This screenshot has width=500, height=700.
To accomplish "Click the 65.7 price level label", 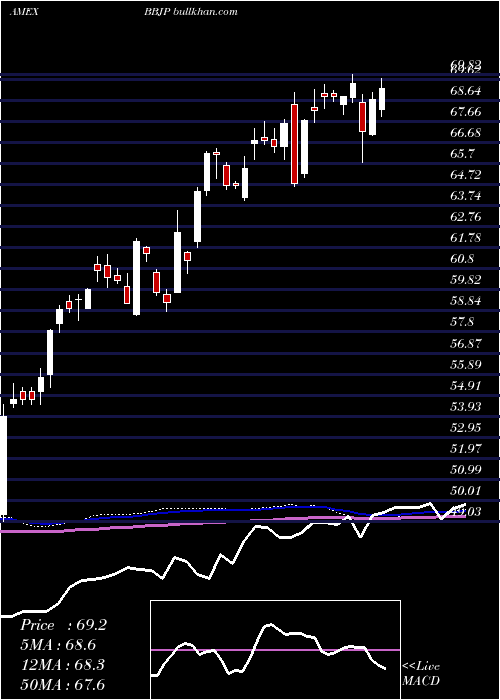I will 462,154.
